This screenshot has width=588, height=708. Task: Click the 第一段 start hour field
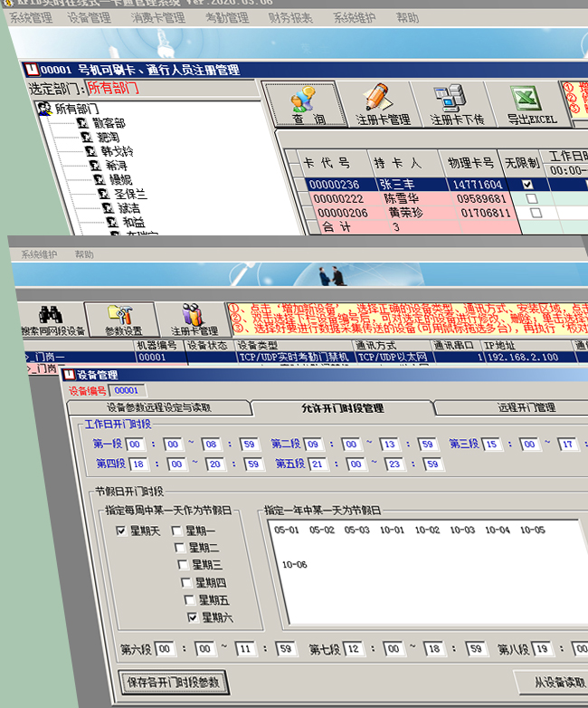[136, 445]
